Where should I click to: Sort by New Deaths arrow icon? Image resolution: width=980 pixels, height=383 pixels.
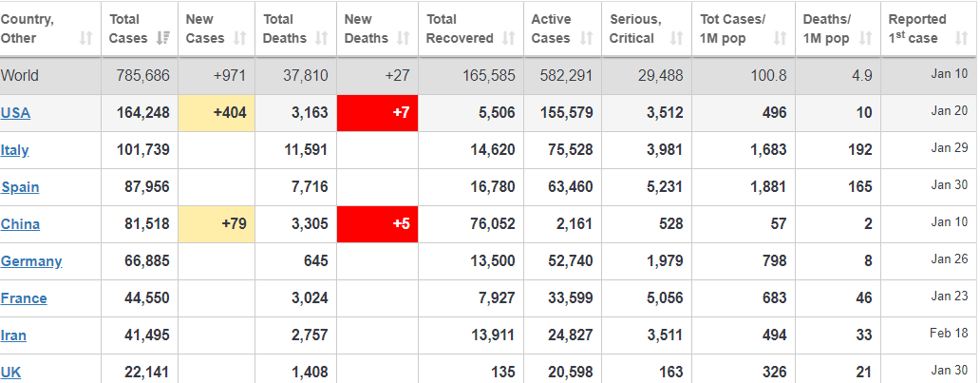404,39
